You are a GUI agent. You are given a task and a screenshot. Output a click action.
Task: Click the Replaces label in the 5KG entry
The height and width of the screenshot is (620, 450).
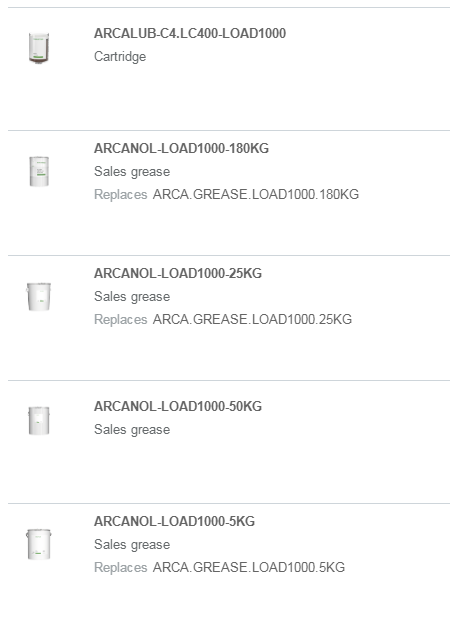pos(120,567)
